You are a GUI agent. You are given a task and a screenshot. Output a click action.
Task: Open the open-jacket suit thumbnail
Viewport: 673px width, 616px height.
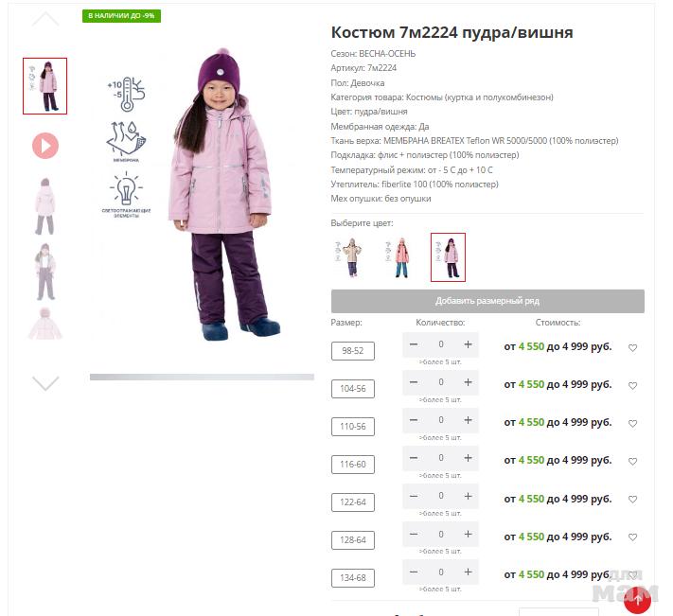(x=45, y=272)
